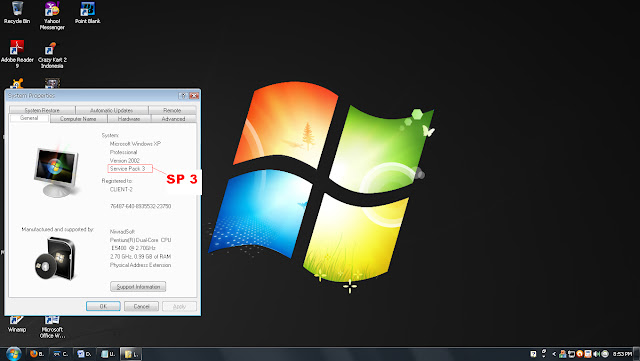Click the greyed Apply button
The width and height of the screenshot is (640, 361).
[179, 306]
